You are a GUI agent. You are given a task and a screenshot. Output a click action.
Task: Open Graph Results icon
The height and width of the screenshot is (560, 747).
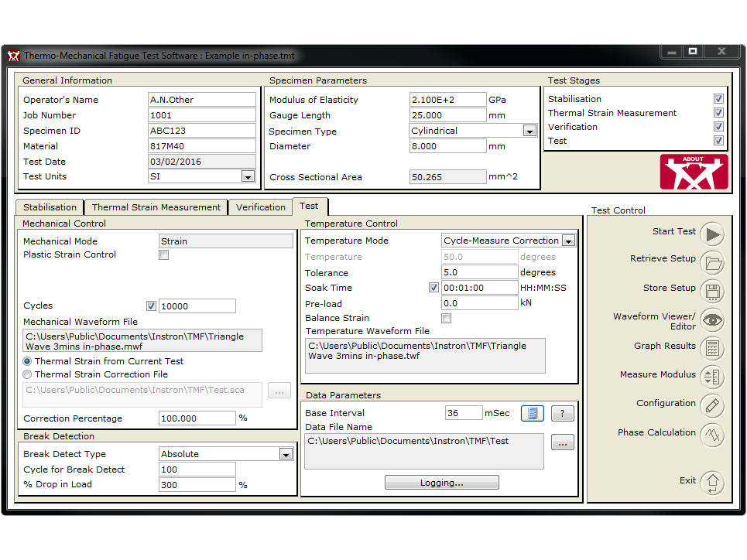[711, 348]
